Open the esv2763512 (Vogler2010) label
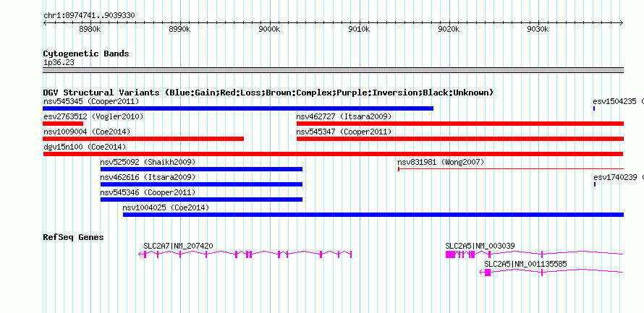This screenshot has width=644, height=313. [x=93, y=116]
